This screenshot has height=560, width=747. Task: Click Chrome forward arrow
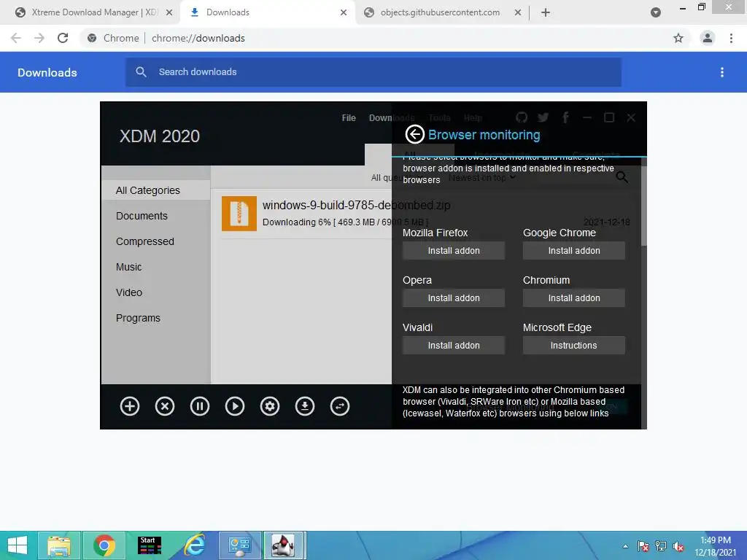pyautogui.click(x=39, y=38)
